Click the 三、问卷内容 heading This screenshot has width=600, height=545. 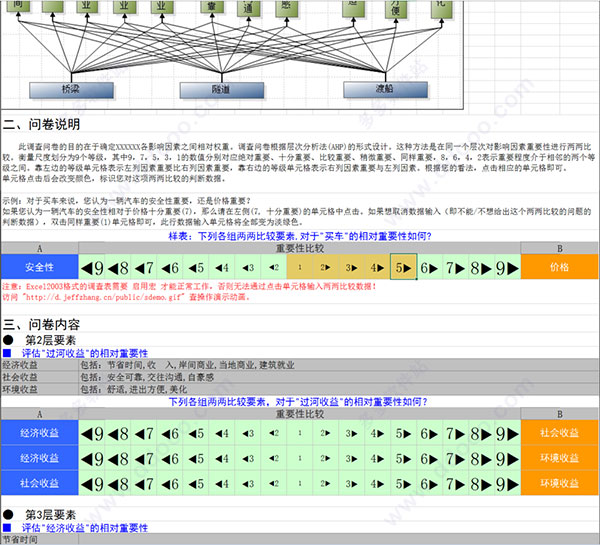[41, 325]
